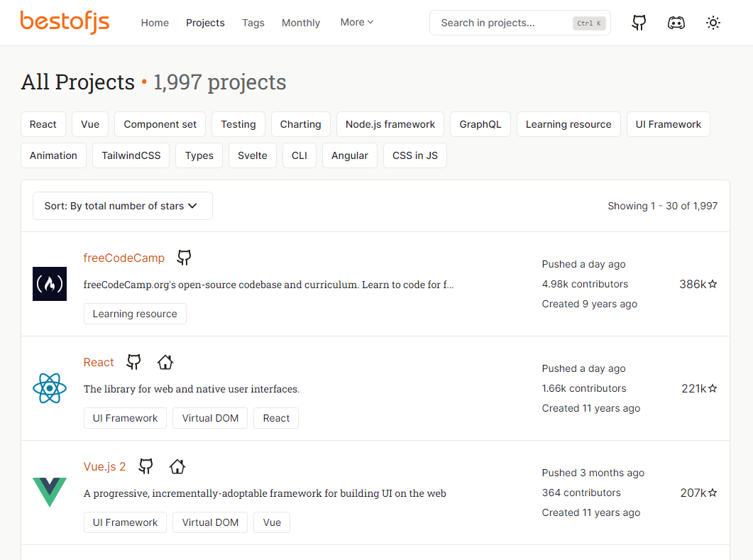Viewport: 753px width, 560px height.
Task: Click 'Created 9 years ago' text
Action: 589,304
